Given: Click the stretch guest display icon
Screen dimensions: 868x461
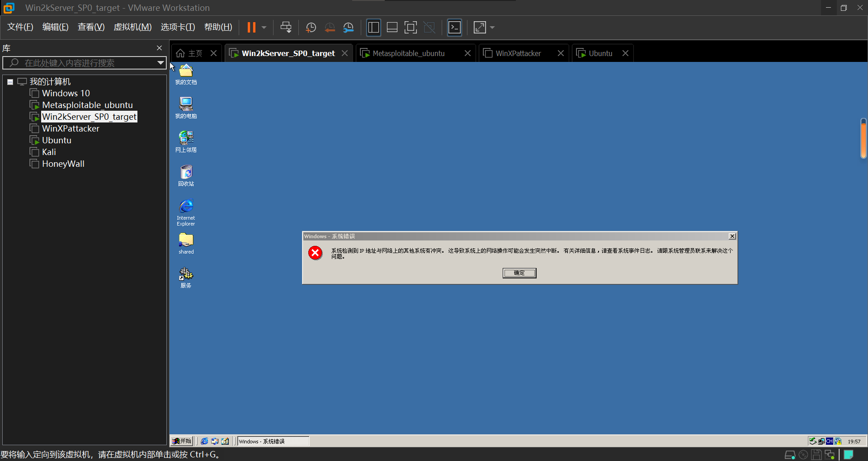Looking at the screenshot, I should (x=480, y=28).
